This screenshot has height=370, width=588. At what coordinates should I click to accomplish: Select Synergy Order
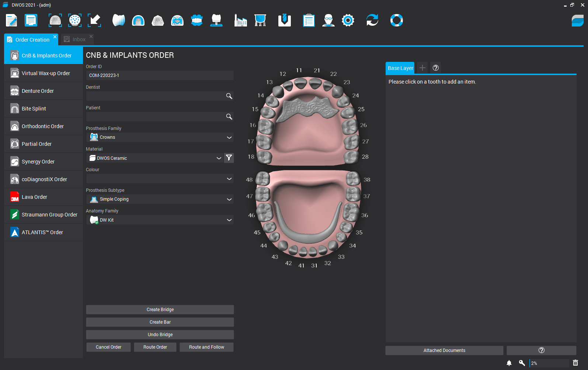coord(44,162)
